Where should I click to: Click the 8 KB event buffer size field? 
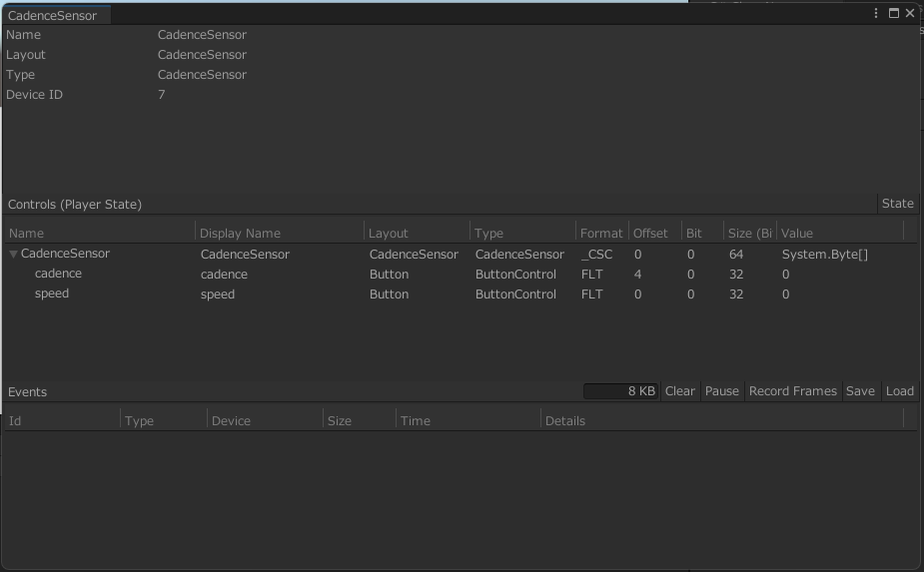pyautogui.click(x=620, y=391)
